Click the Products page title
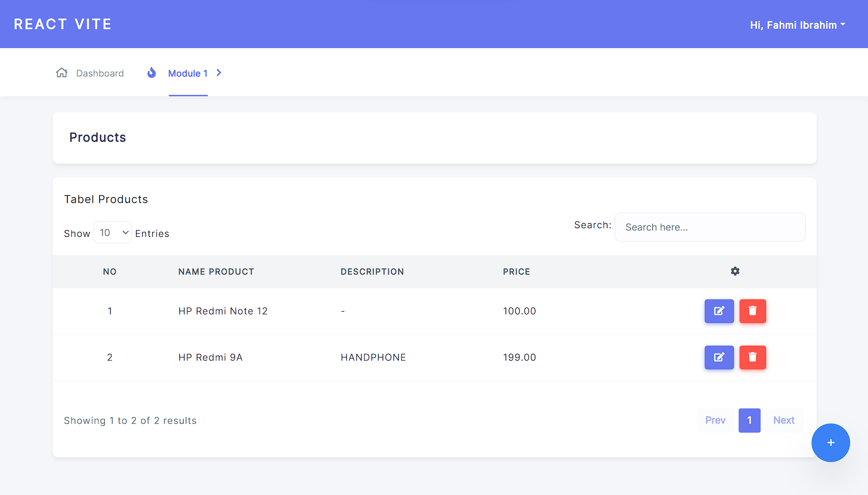The height and width of the screenshot is (495, 868). point(97,137)
